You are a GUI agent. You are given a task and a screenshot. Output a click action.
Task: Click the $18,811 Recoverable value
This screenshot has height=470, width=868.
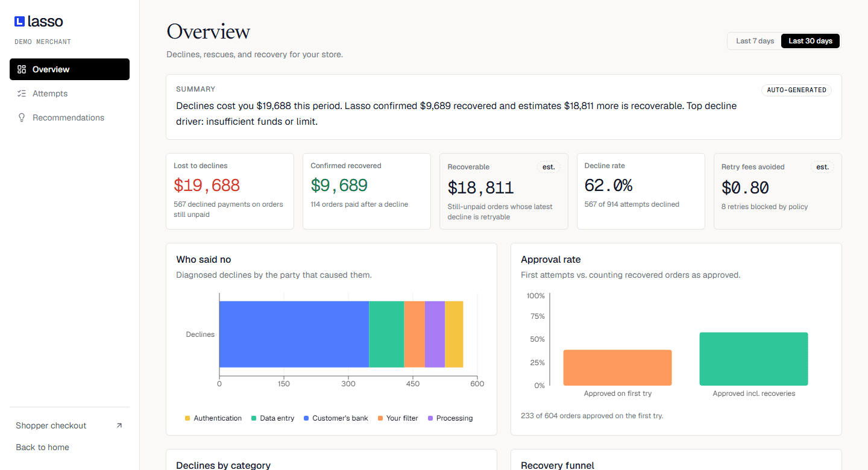pyautogui.click(x=480, y=187)
